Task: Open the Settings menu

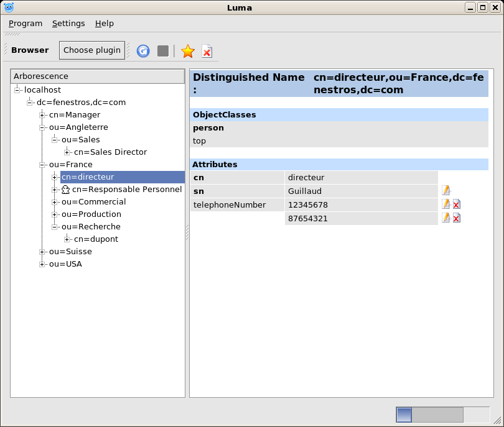Action: [68, 24]
